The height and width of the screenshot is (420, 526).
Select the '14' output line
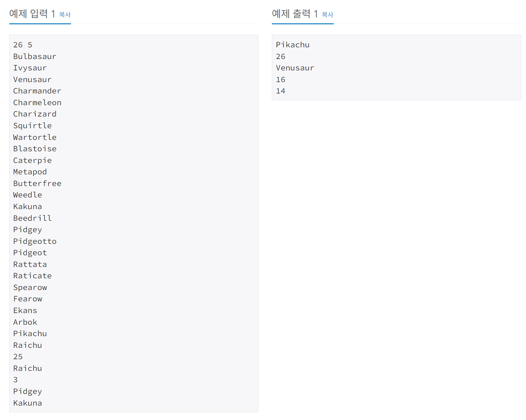pyautogui.click(x=281, y=91)
